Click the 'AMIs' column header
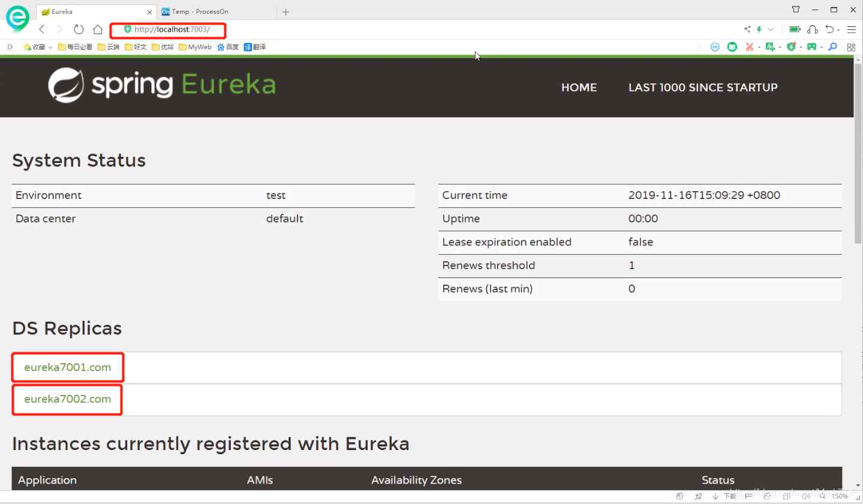The image size is (863, 504). [x=260, y=480]
